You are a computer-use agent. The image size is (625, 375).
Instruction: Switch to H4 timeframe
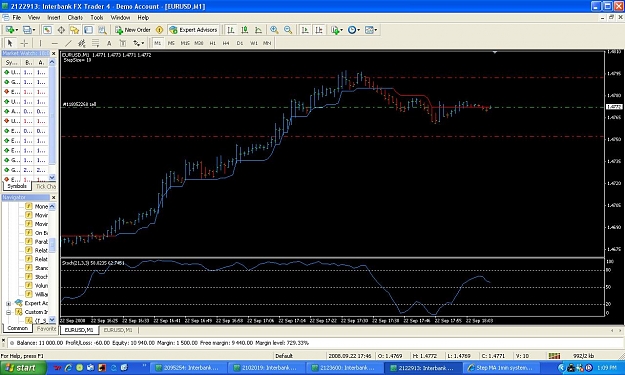pos(226,43)
